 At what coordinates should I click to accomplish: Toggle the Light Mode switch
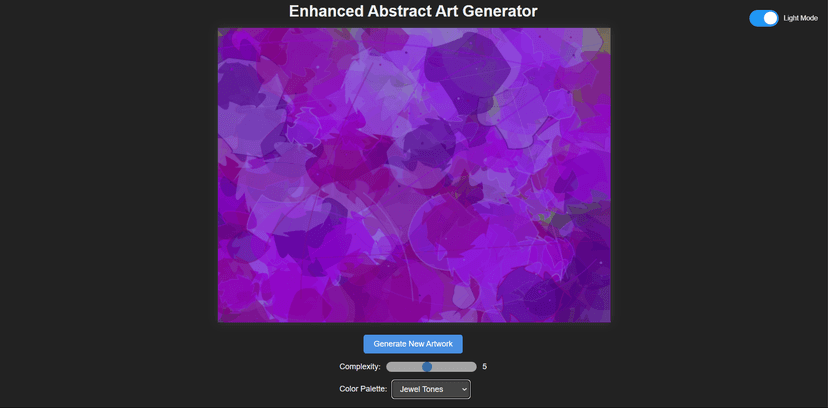pos(764,18)
